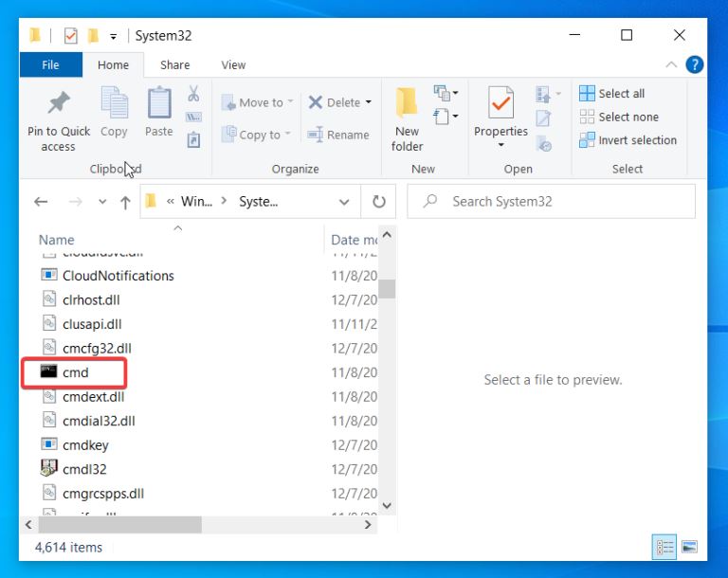Click the horizontal scrollbar left arrow
The width and height of the screenshot is (728, 578).
point(28,525)
